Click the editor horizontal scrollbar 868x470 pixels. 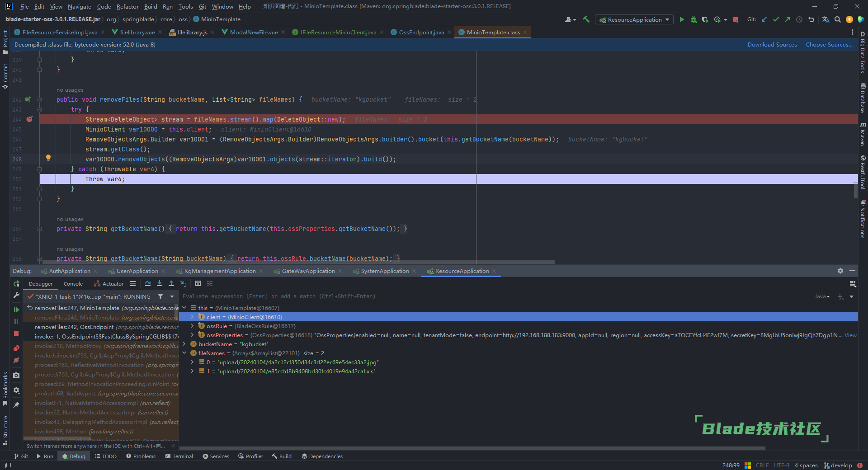tap(298, 262)
